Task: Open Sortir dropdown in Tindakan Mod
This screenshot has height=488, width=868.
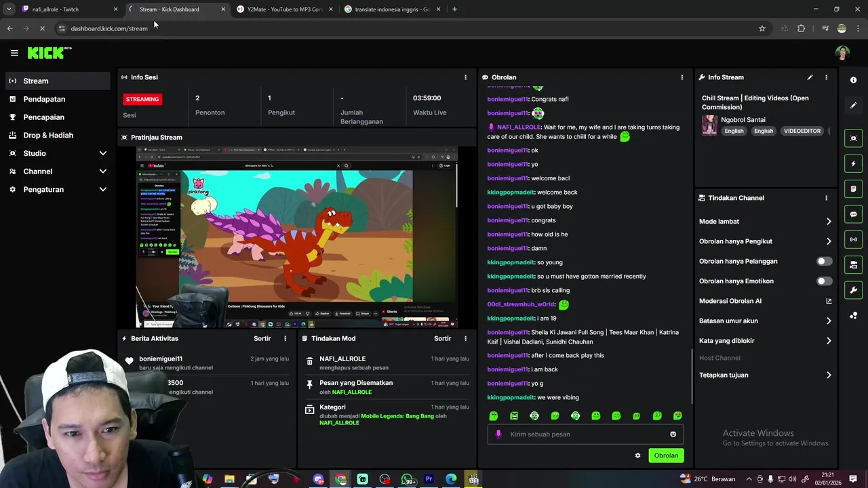Action: click(442, 338)
